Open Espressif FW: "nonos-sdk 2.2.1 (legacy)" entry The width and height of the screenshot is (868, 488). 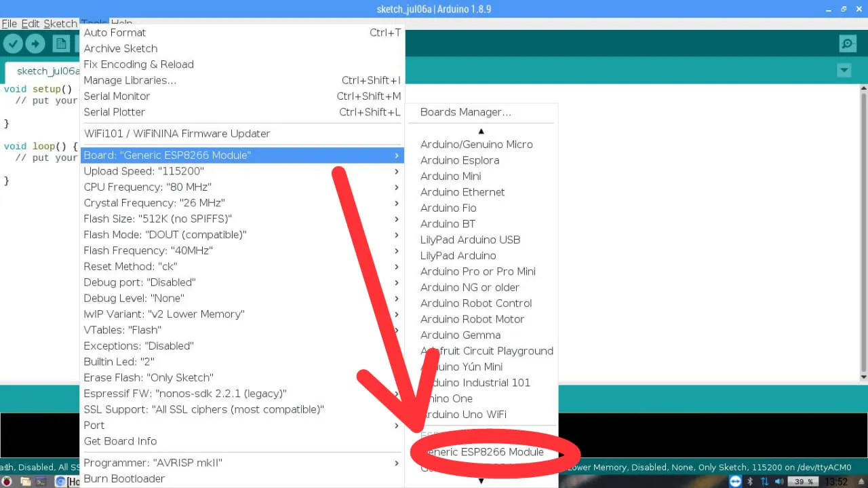(242, 394)
